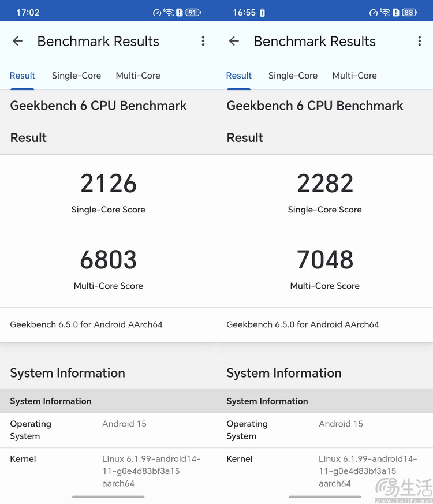This screenshot has height=504, width=433.
Task: Switch to Multi-Core tab above score 2126
Action: coord(138,76)
